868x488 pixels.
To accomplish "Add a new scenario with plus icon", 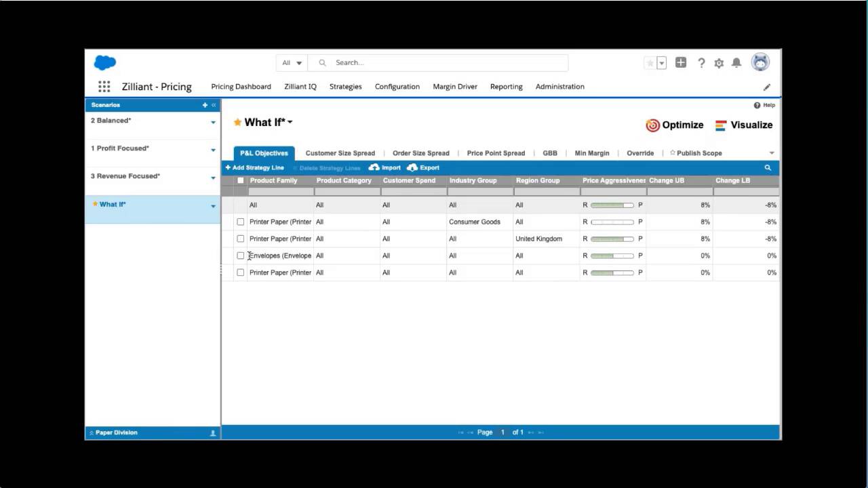I will tap(205, 105).
